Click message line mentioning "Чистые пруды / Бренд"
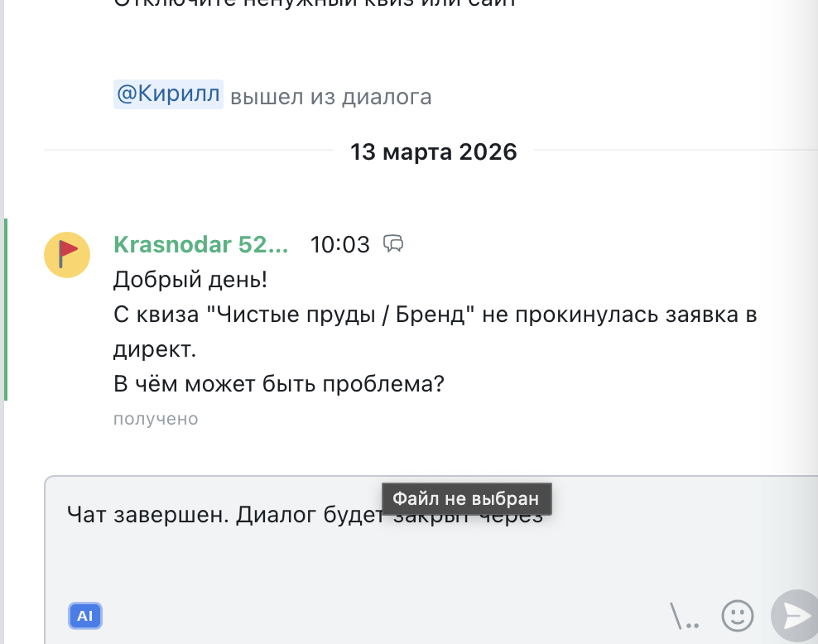818x644 pixels. pyautogui.click(x=435, y=315)
